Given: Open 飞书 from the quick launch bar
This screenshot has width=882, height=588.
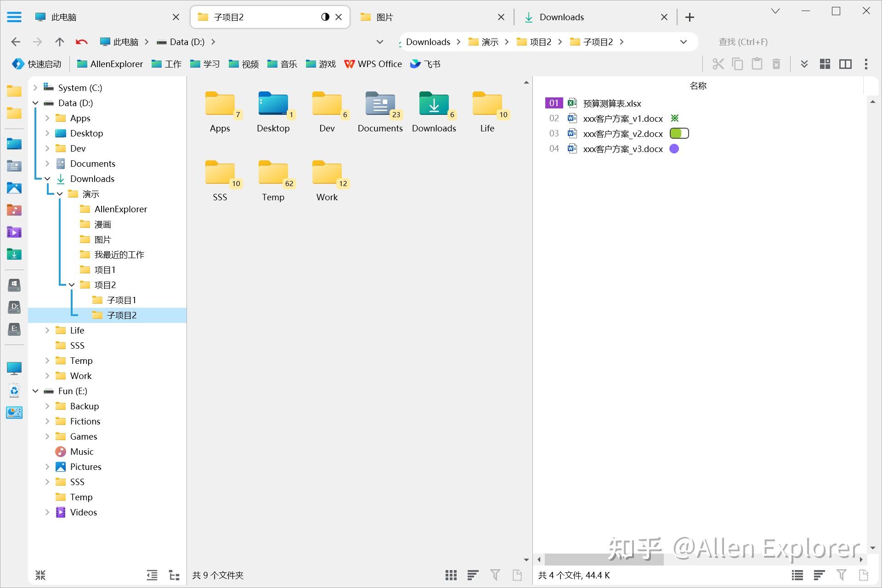Looking at the screenshot, I should (425, 64).
